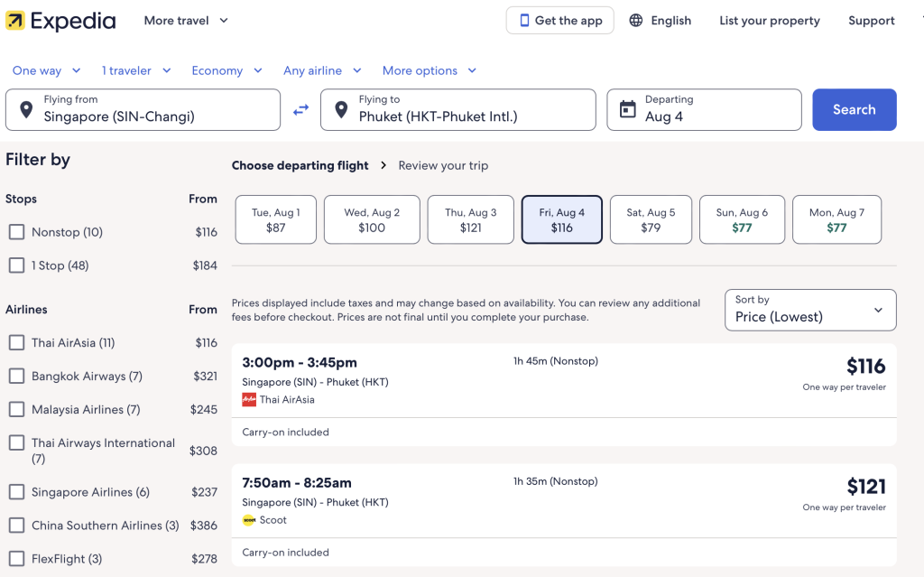Check the Singapore Airlines filter
924x577 pixels.
16,492
